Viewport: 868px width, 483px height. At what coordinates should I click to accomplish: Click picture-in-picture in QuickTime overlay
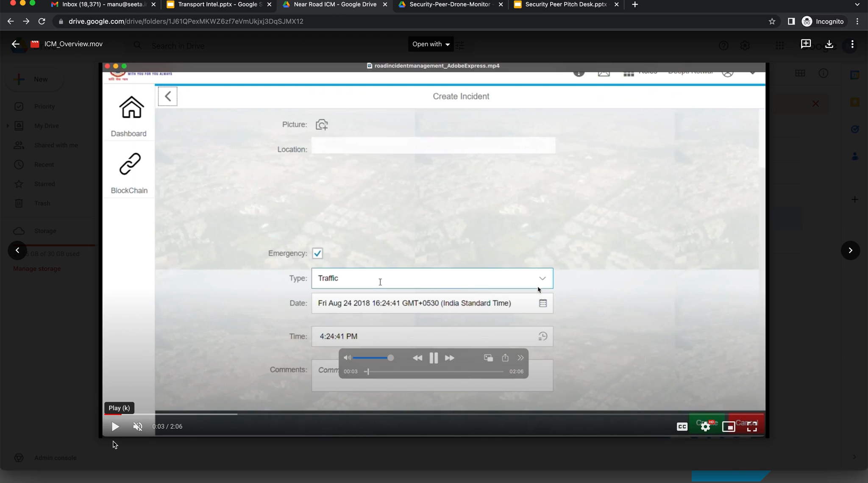click(x=488, y=358)
